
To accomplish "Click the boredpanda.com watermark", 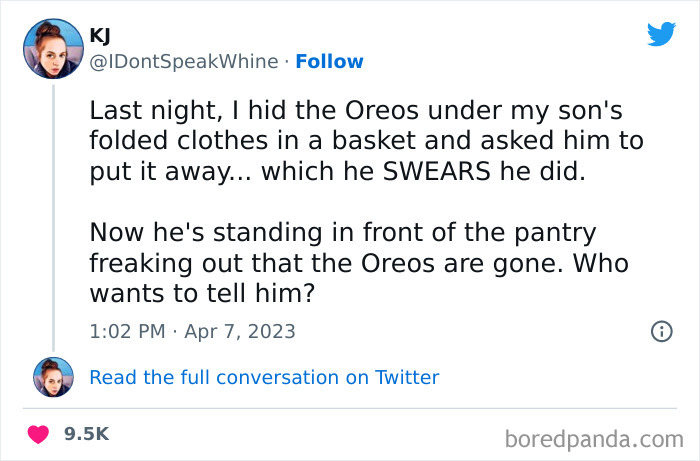I will click(x=597, y=437).
